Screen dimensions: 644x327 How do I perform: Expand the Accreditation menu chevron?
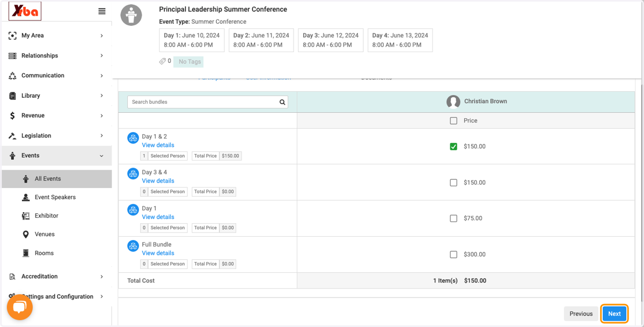[x=101, y=277]
